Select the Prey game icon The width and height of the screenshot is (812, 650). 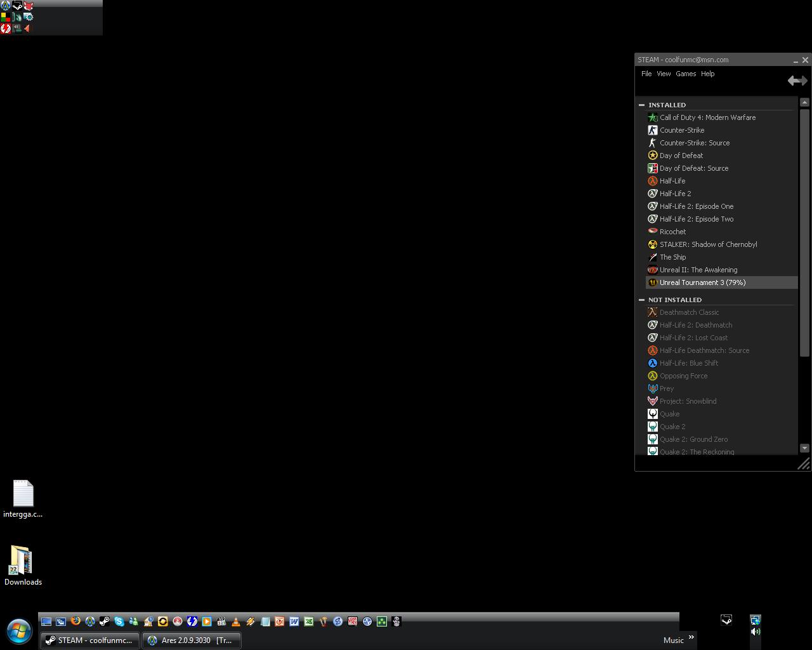coord(652,388)
